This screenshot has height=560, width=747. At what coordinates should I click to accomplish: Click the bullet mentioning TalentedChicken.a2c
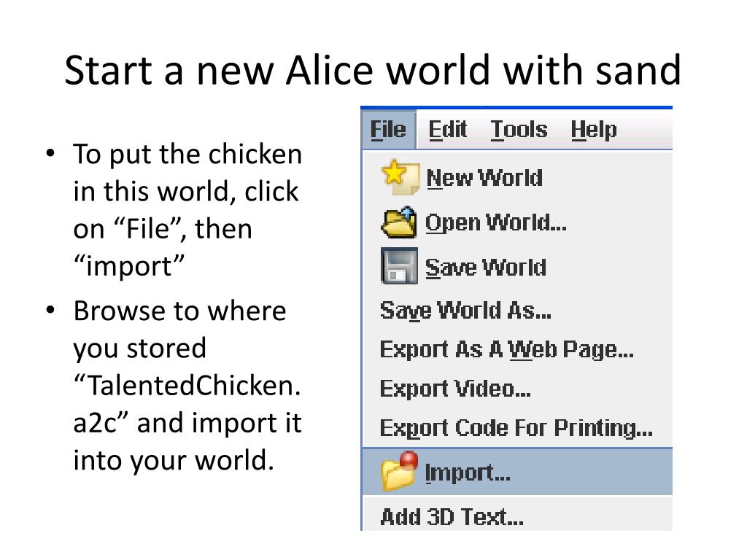click(x=187, y=385)
